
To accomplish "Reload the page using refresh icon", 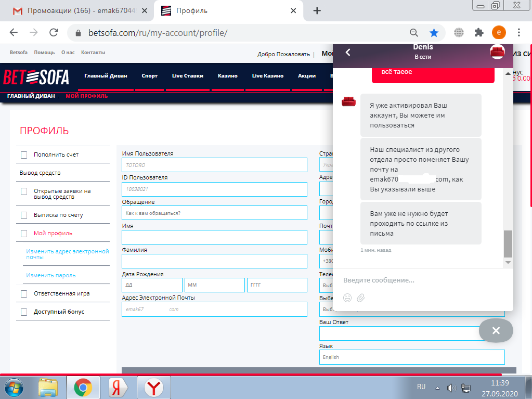I will point(54,33).
